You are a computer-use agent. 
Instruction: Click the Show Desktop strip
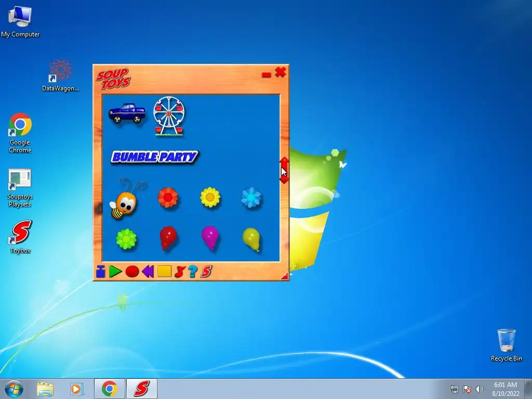(x=528, y=389)
